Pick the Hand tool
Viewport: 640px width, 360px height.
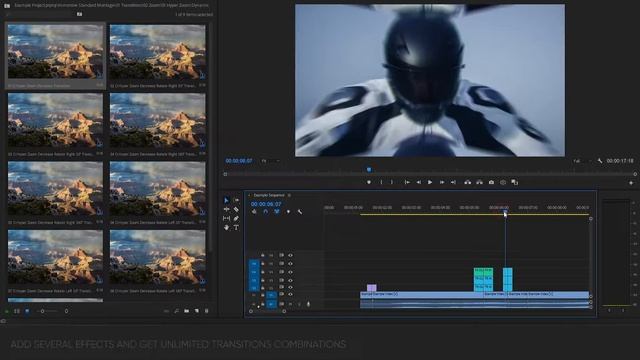(x=227, y=228)
